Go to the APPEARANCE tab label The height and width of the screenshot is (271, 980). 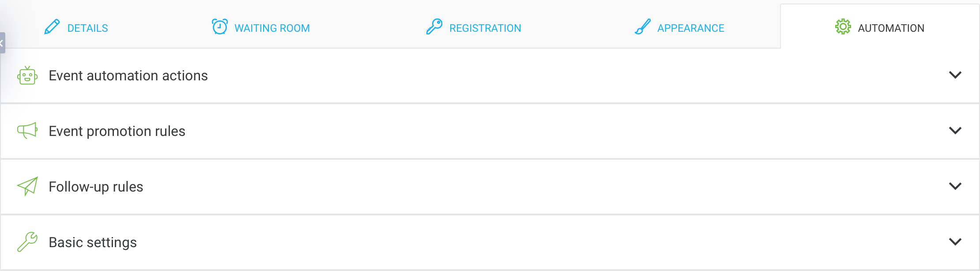(x=690, y=28)
